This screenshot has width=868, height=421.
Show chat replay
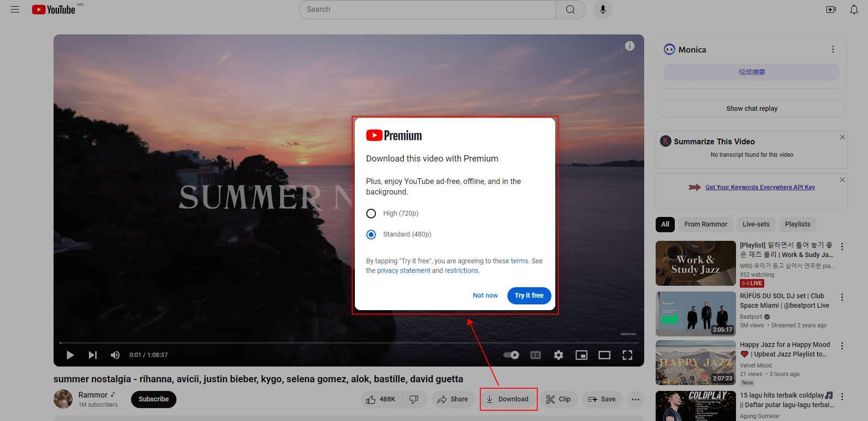tap(751, 109)
